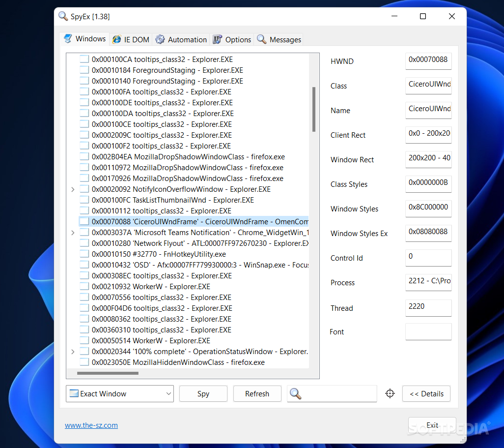504x448 pixels.
Task: Click window icon for 0x00010140 ForegroundStaging row
Action: click(x=84, y=81)
